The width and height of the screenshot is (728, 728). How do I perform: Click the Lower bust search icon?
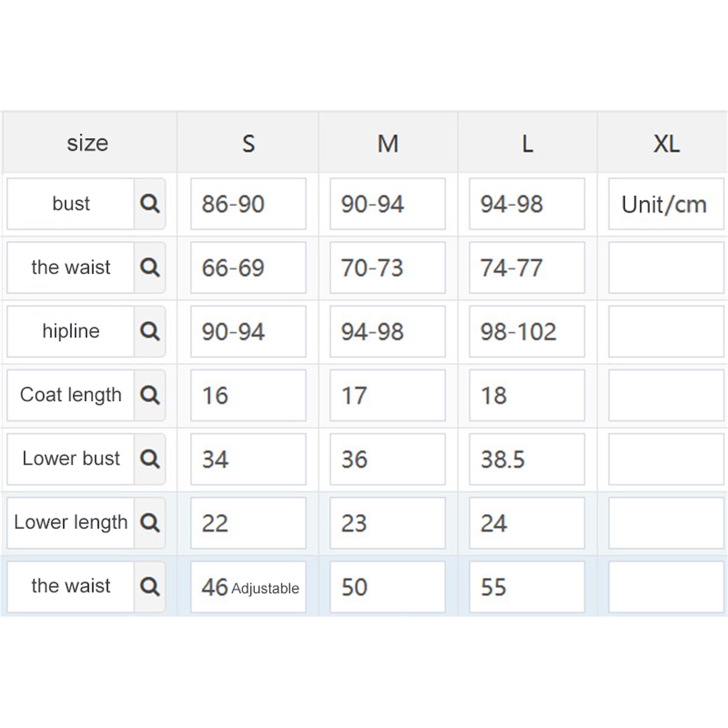pos(150,459)
